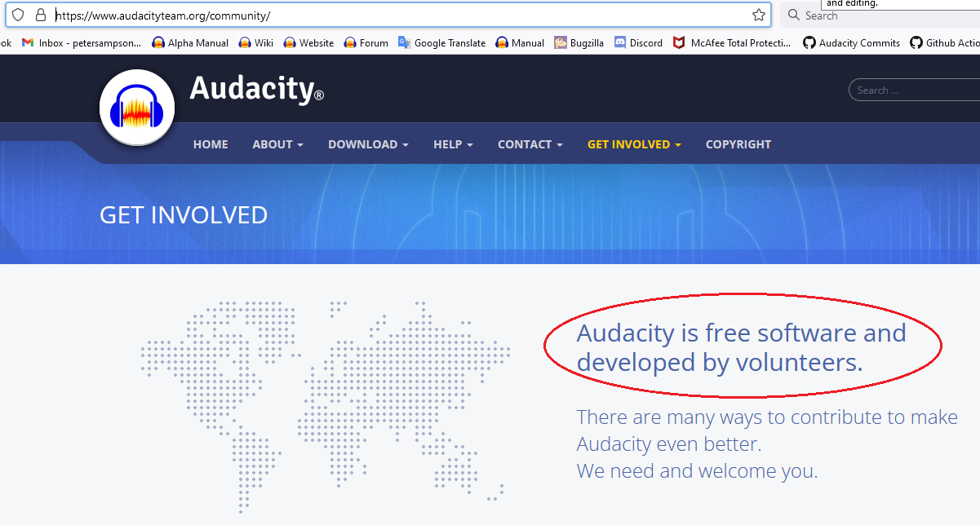
Task: Open the Manual bookmark
Action: pyautogui.click(x=520, y=42)
